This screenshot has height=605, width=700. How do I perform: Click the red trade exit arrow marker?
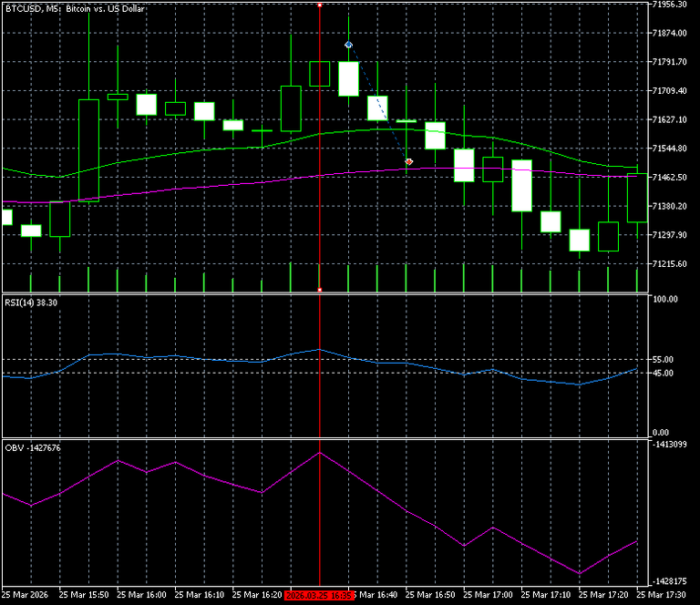tap(408, 161)
